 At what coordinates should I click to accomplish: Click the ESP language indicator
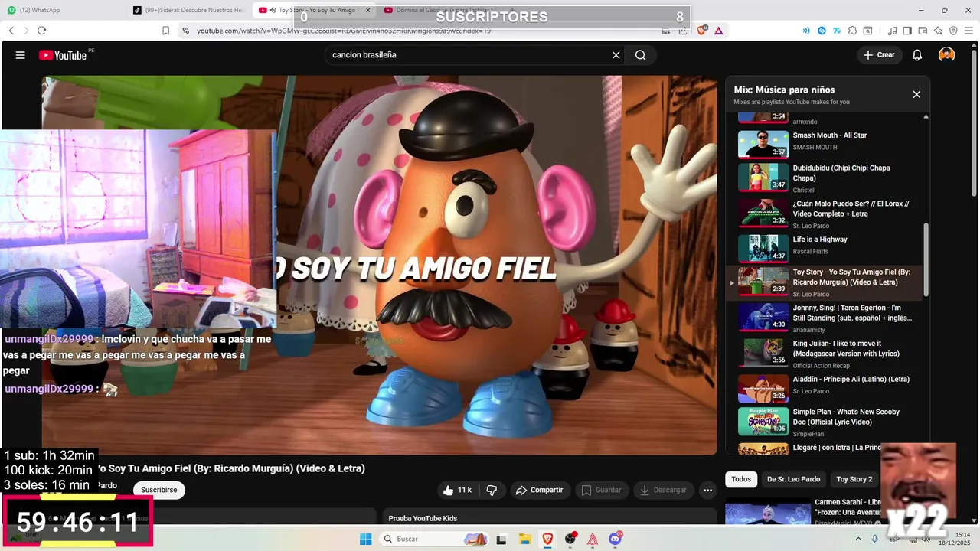(x=893, y=540)
